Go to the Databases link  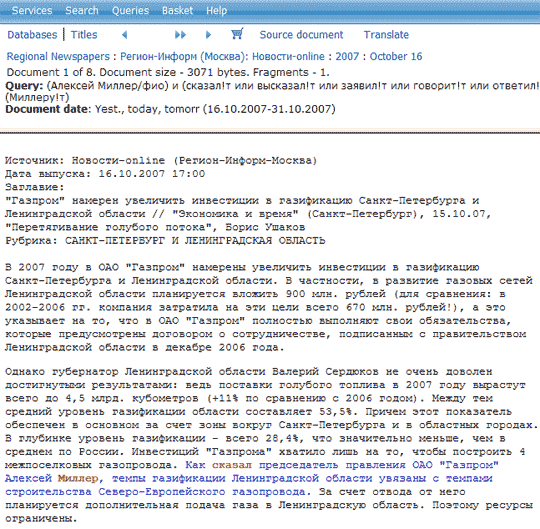tap(32, 35)
